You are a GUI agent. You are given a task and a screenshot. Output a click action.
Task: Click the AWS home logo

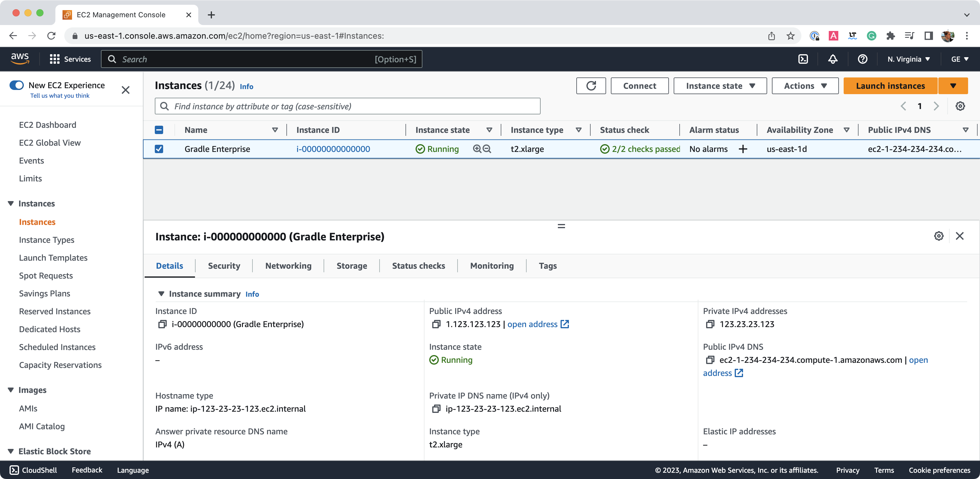20,59
